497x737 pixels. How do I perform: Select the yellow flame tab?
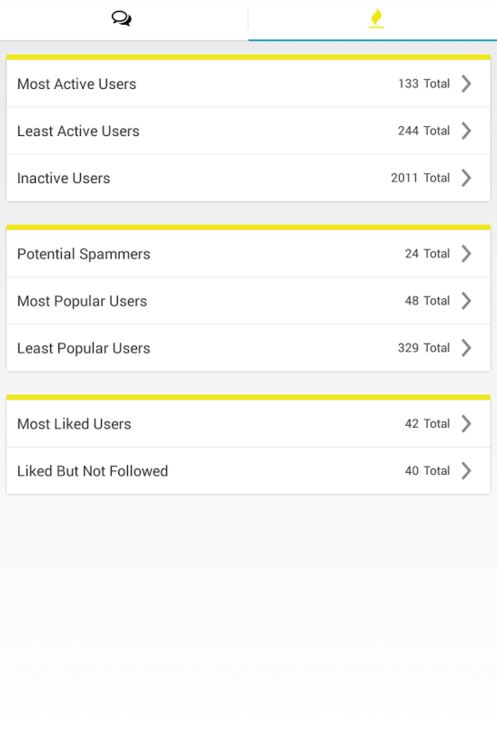[x=376, y=19]
